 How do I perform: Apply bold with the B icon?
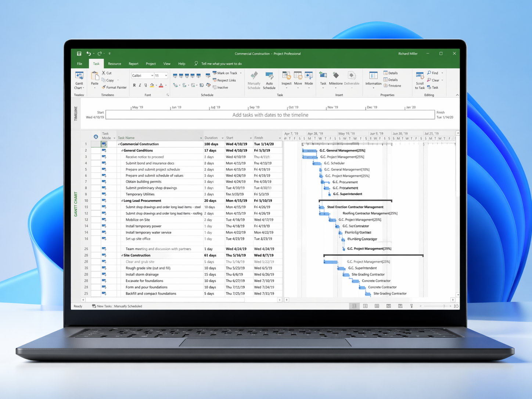[x=134, y=86]
